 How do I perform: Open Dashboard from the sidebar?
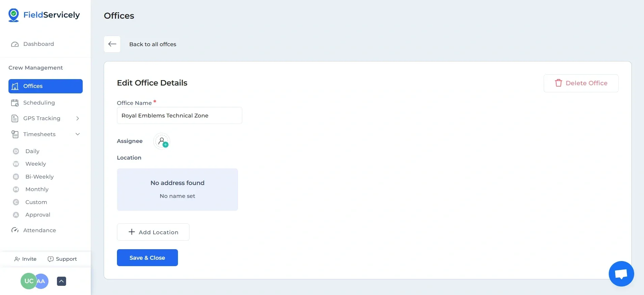(38, 44)
